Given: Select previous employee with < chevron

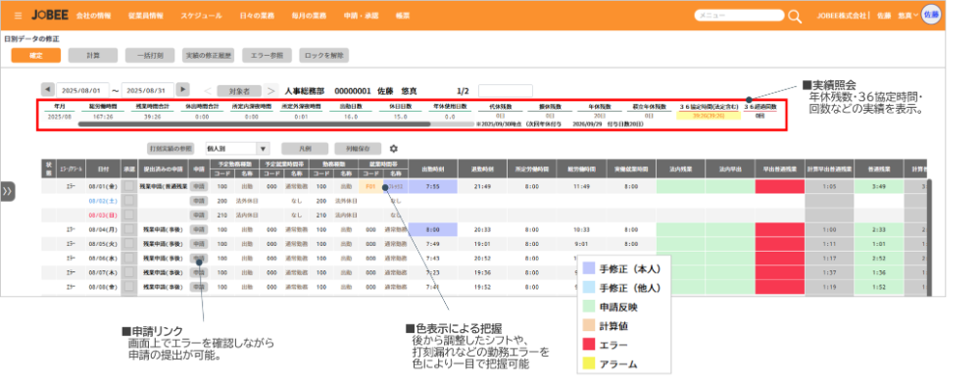Looking at the screenshot, I should 208,90.
